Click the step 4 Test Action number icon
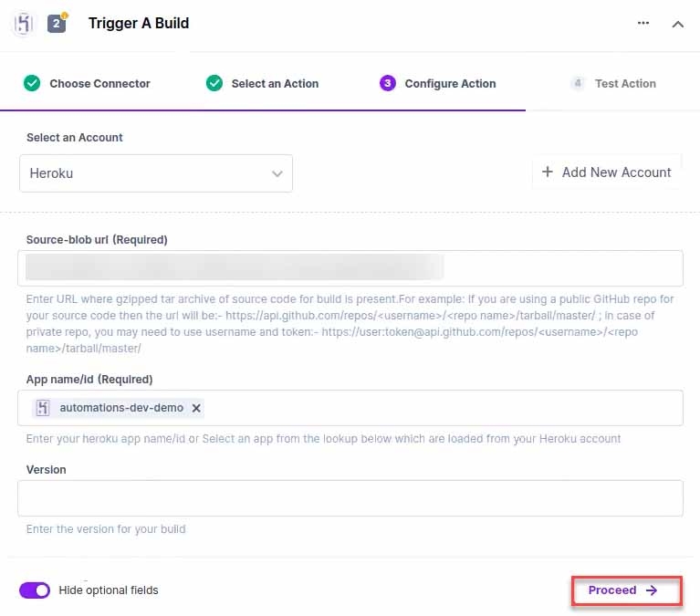The image size is (700, 616). tap(578, 83)
